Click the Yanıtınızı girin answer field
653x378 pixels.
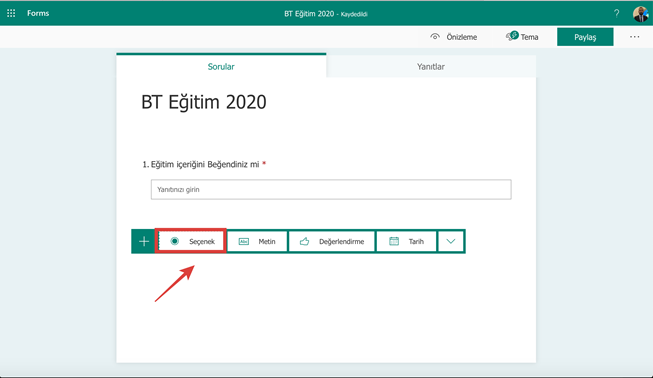331,189
